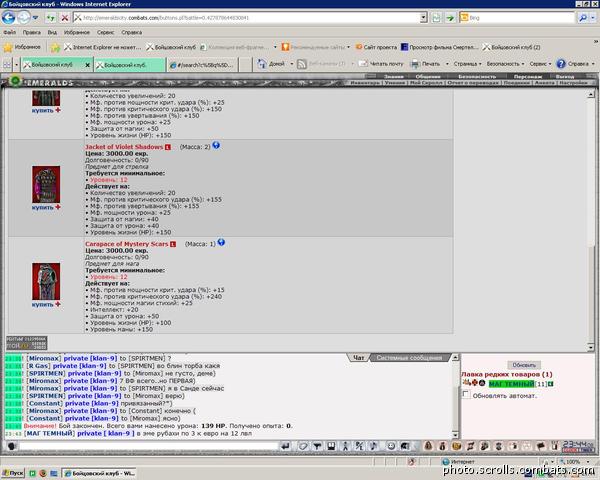The image size is (600, 480).
Task: Open the Справка menu in the menu bar
Action: (132, 33)
